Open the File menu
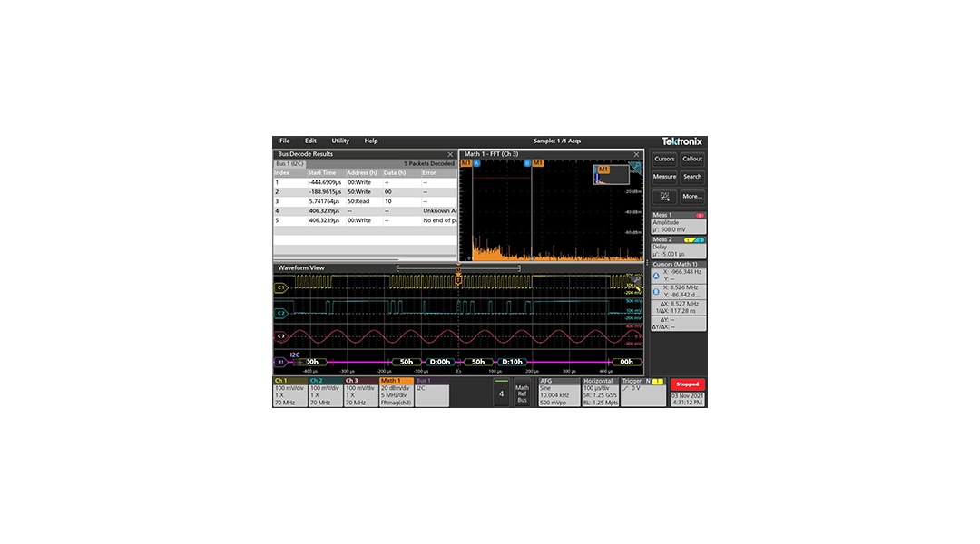This screenshot has height=544, width=980. [284, 141]
